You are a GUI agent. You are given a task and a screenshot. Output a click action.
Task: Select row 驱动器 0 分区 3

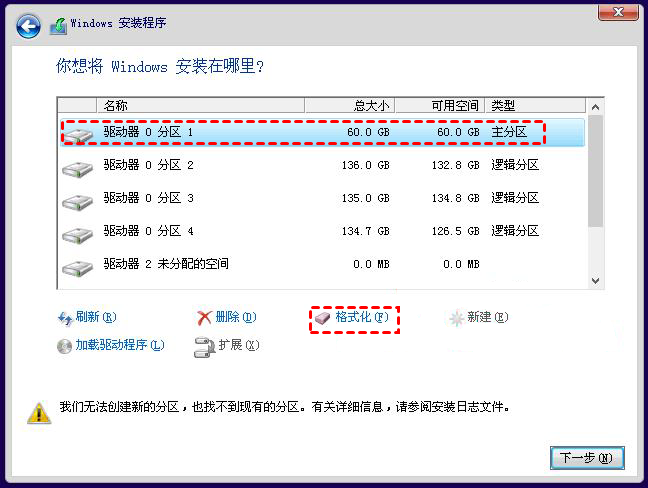[322, 198]
